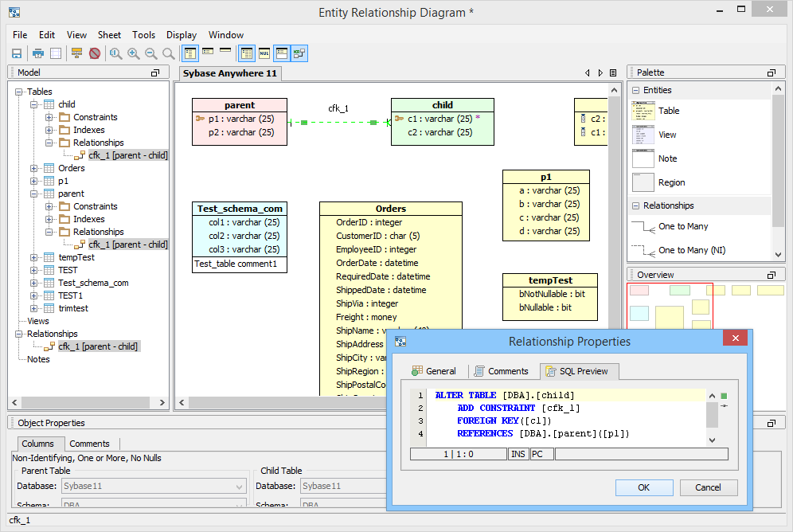The height and width of the screenshot is (532, 793).
Task: Click Cancel in Relationship Properties dialog
Action: coord(708,487)
